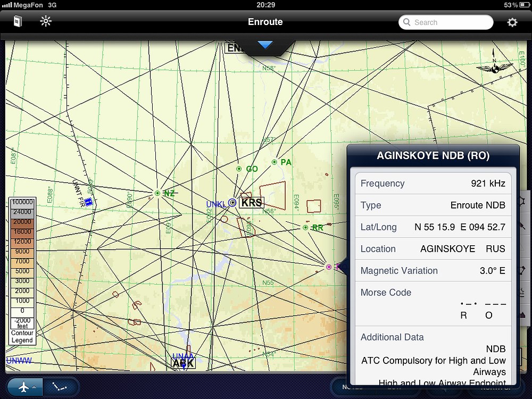Select the KRS waypoint symbol on map

(x=232, y=202)
